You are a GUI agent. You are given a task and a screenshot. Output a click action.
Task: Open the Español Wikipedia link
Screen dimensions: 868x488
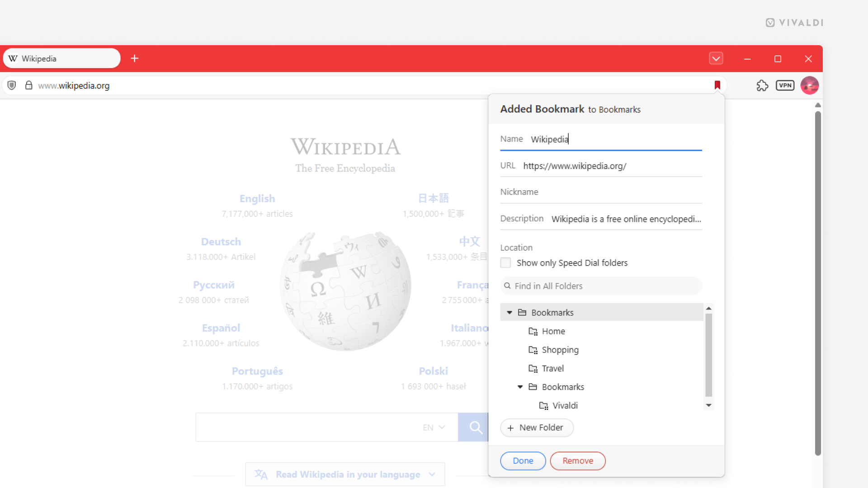(x=221, y=328)
